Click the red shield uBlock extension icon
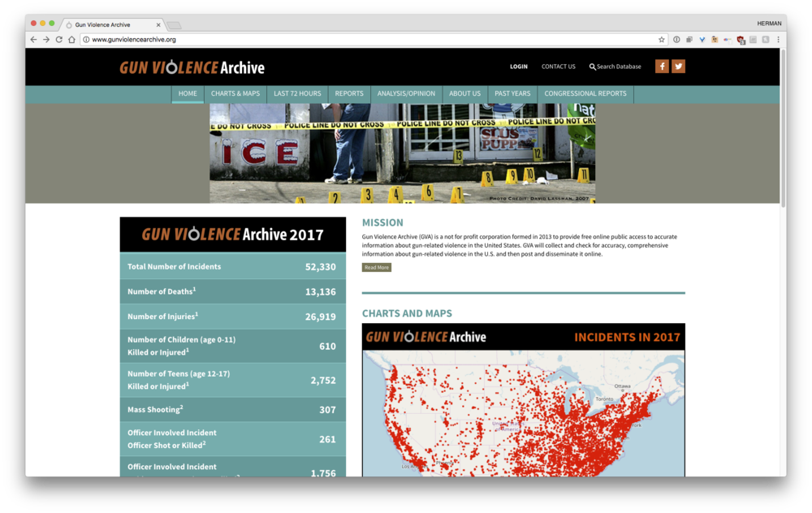This screenshot has height=513, width=812. click(x=741, y=40)
